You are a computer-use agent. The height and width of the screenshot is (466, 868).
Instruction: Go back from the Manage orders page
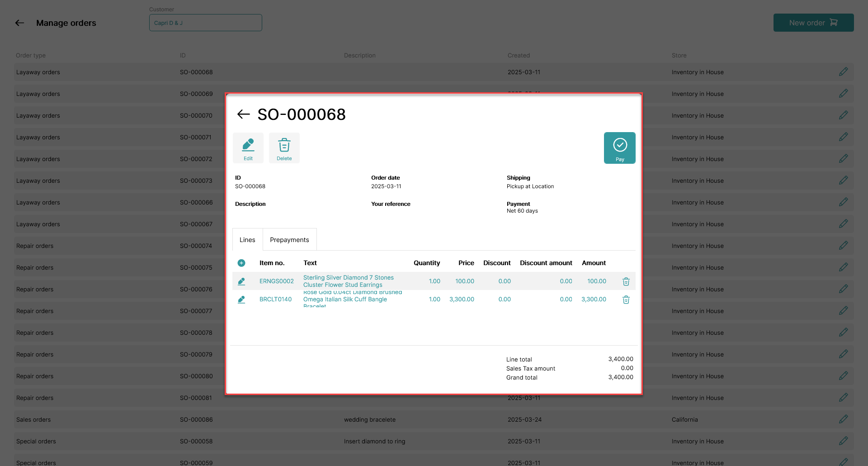[x=19, y=23]
